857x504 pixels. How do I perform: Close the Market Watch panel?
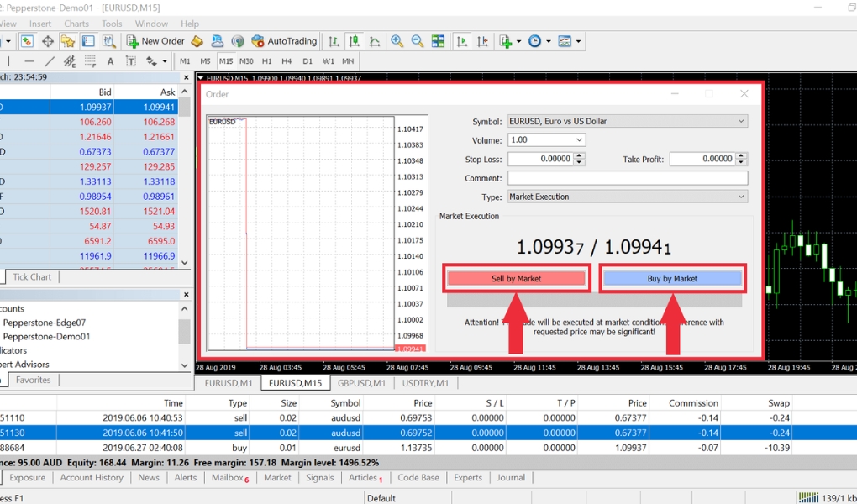click(x=187, y=77)
